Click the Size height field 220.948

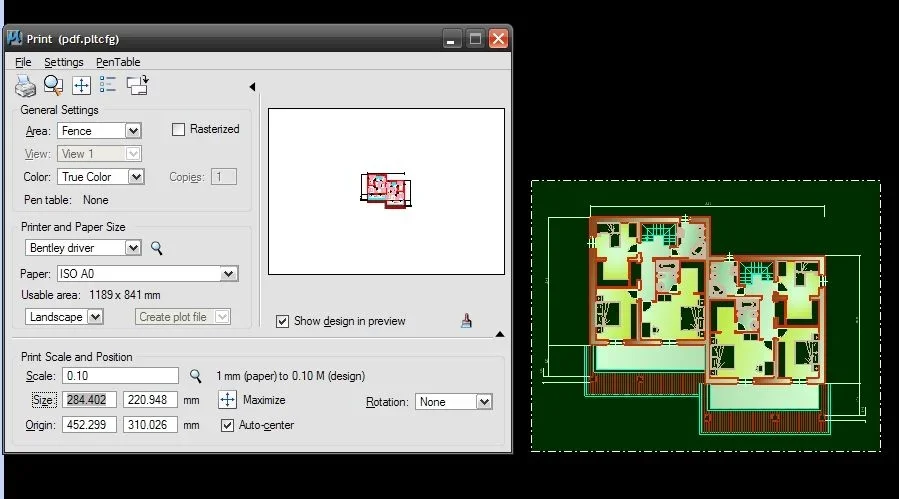(x=150, y=400)
